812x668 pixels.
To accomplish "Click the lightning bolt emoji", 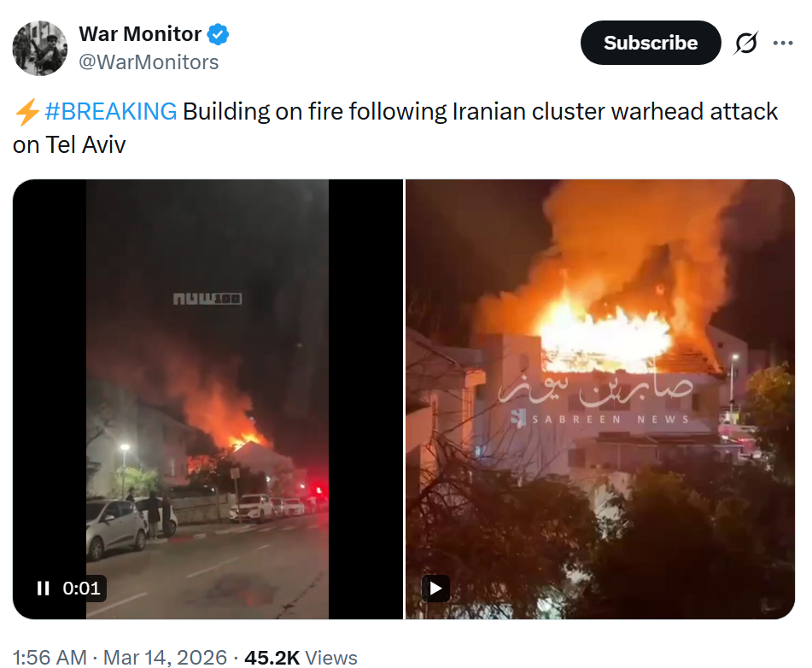I will pyautogui.click(x=27, y=112).
